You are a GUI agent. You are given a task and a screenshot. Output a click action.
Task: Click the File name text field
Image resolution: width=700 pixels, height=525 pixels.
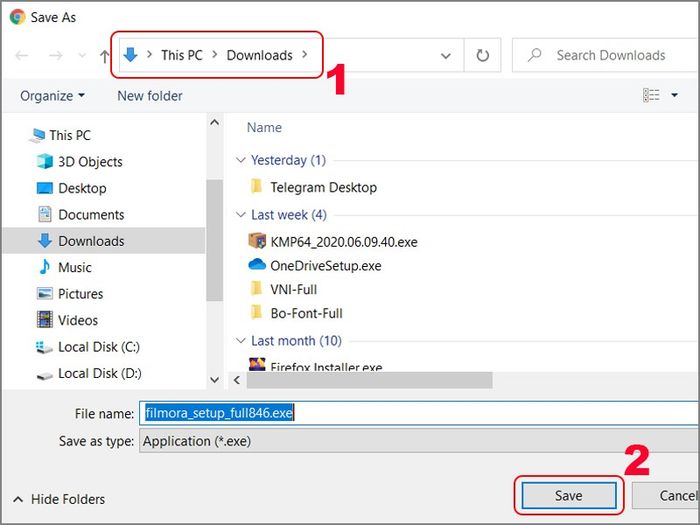(x=420, y=413)
